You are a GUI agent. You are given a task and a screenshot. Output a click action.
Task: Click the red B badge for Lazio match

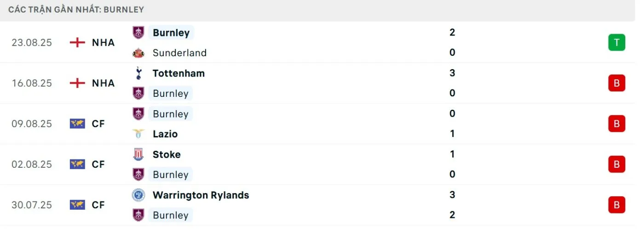(x=616, y=124)
